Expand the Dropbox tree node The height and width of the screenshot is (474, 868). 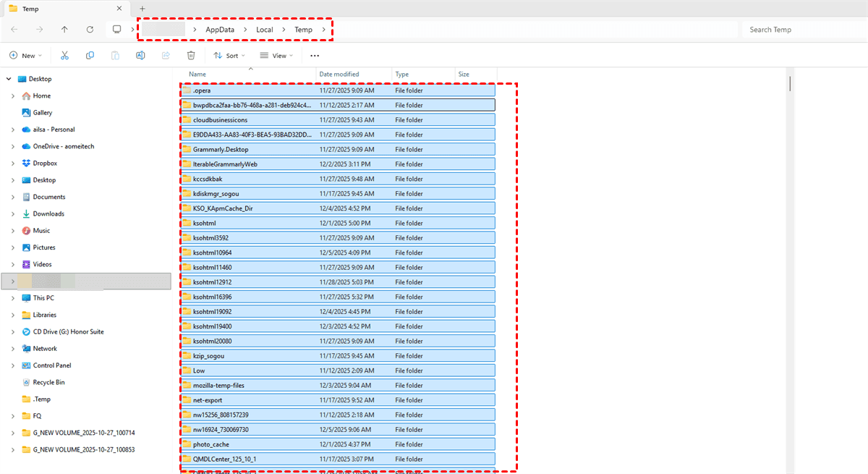[12, 164]
